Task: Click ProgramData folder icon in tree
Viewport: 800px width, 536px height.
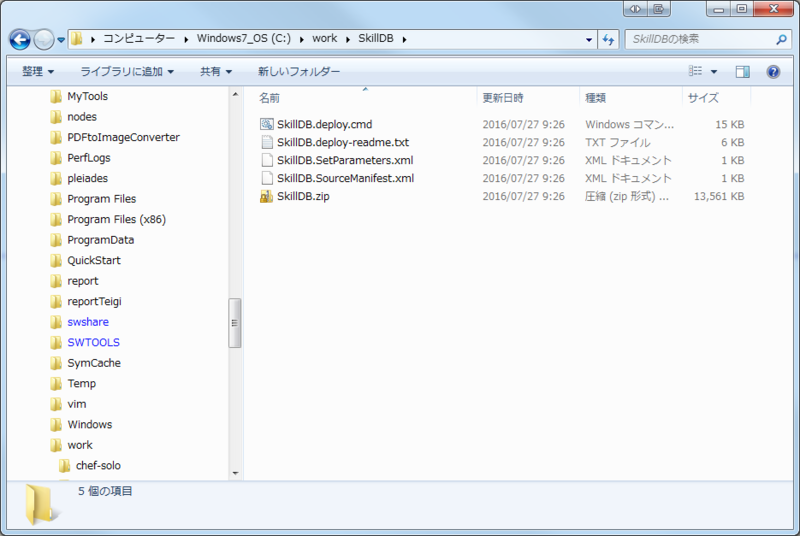Action: (x=56, y=240)
